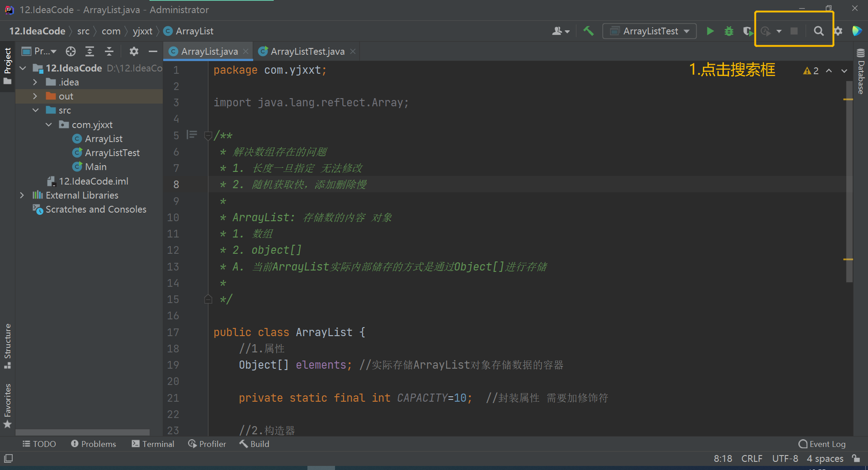Screen dimensions: 868x470
Task: Open the Database tool window
Action: [x=861, y=71]
